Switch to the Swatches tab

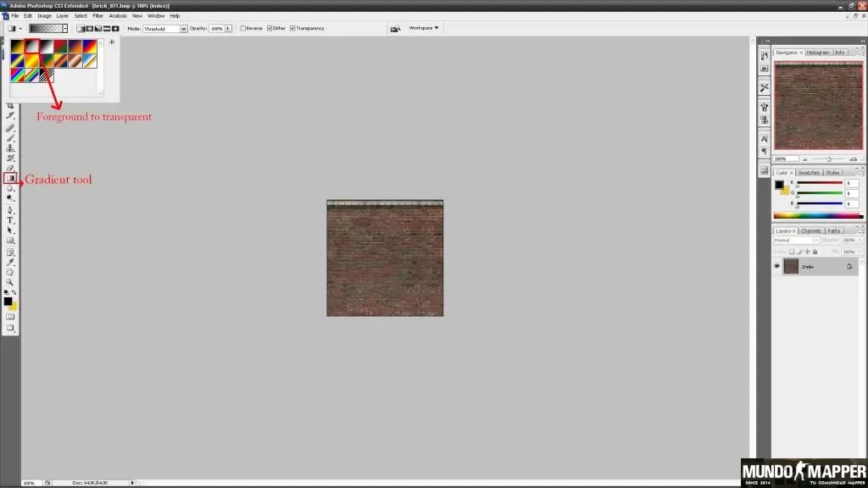click(x=809, y=173)
